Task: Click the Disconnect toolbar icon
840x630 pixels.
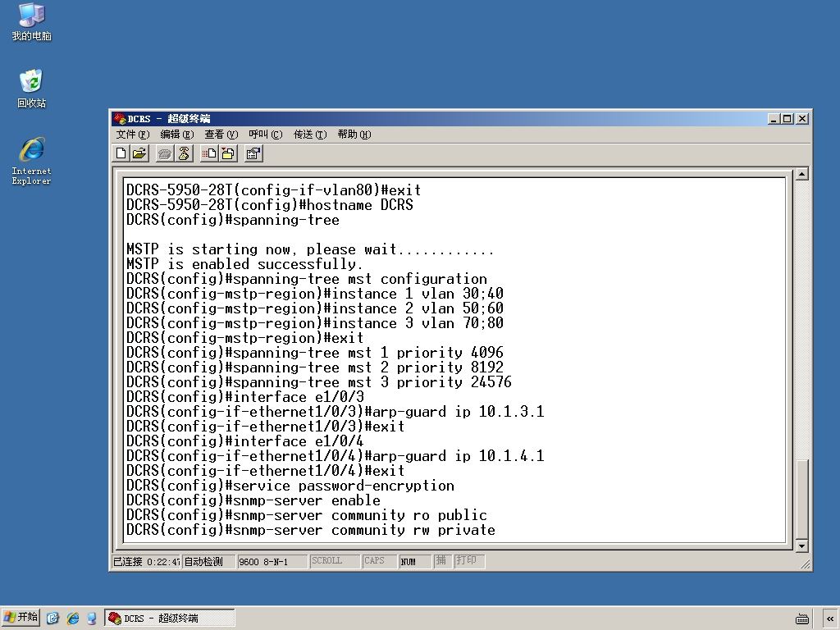Action: tap(184, 153)
